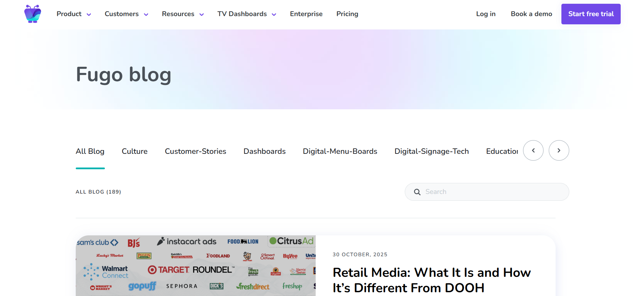Click the Log in link
Screen dimensions: 644x296
pyautogui.click(x=485, y=14)
